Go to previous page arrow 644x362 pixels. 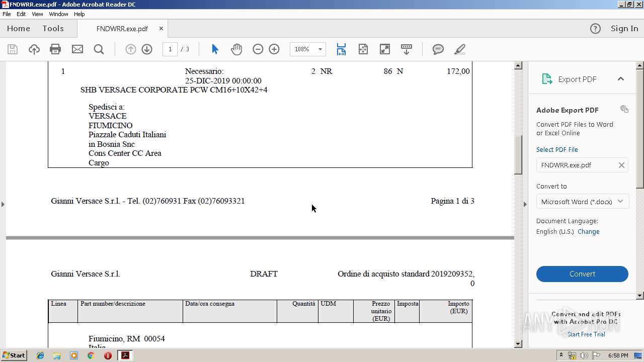pos(131,49)
